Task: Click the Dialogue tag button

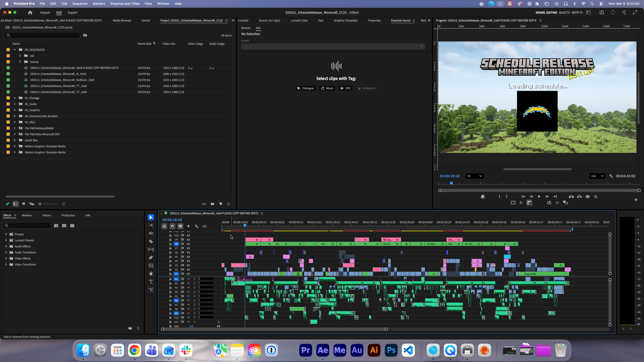Action: pos(305,88)
